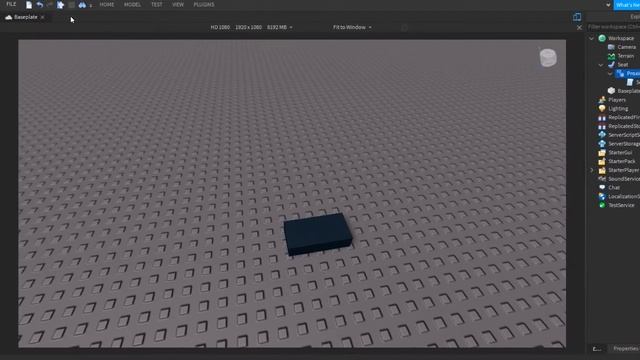Open the HD 1080 device resolution dropdown
The image size is (640, 360).
(251, 27)
